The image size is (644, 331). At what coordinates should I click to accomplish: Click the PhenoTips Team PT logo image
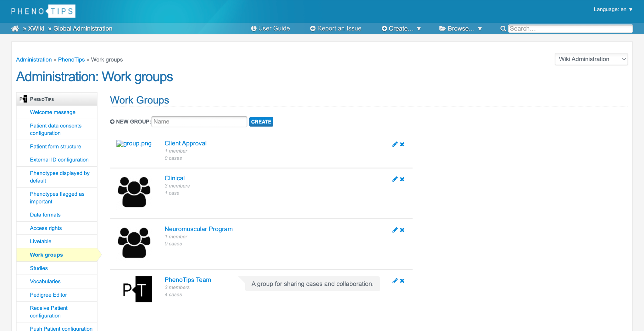click(x=137, y=289)
